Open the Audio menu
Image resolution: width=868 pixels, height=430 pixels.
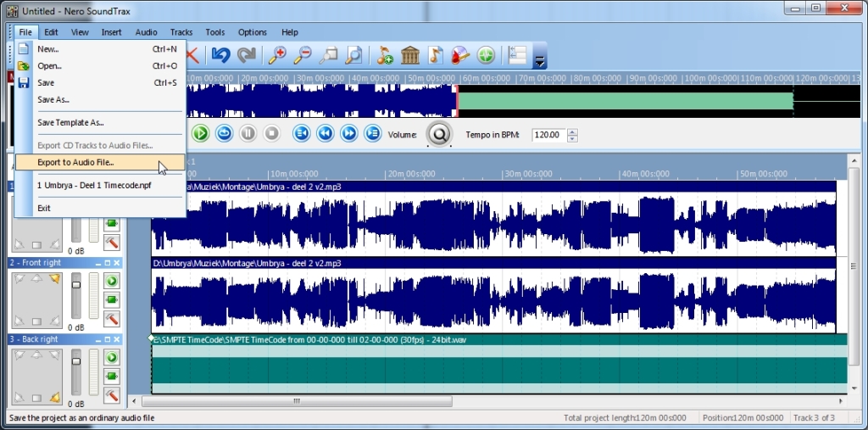[x=146, y=32]
